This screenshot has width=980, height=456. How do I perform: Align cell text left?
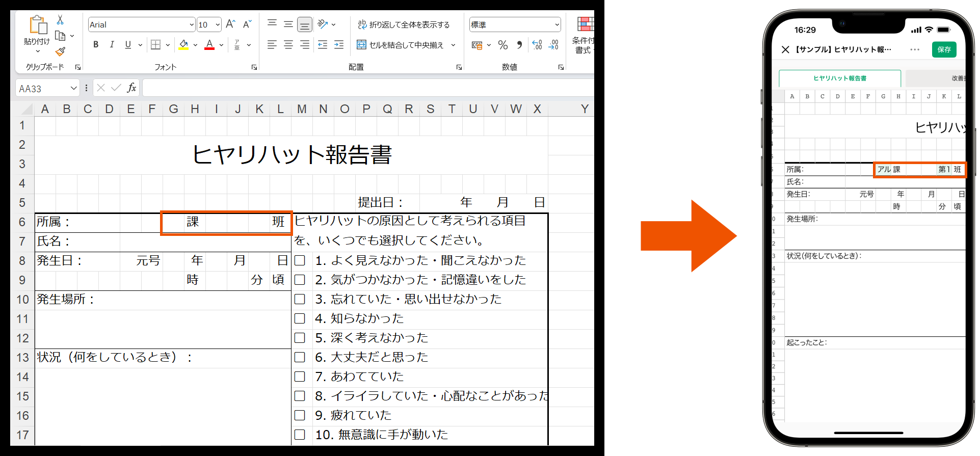tap(272, 45)
